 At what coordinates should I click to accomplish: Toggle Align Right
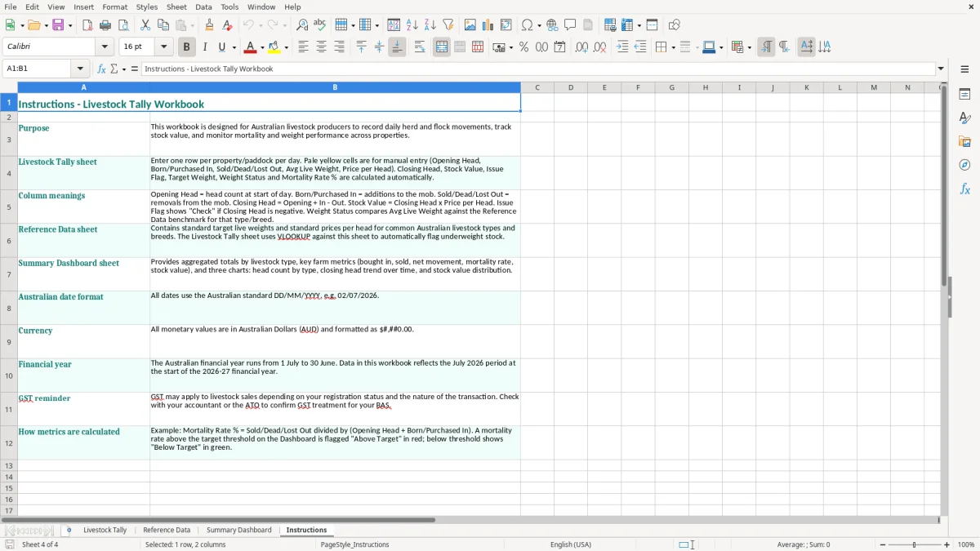(339, 47)
